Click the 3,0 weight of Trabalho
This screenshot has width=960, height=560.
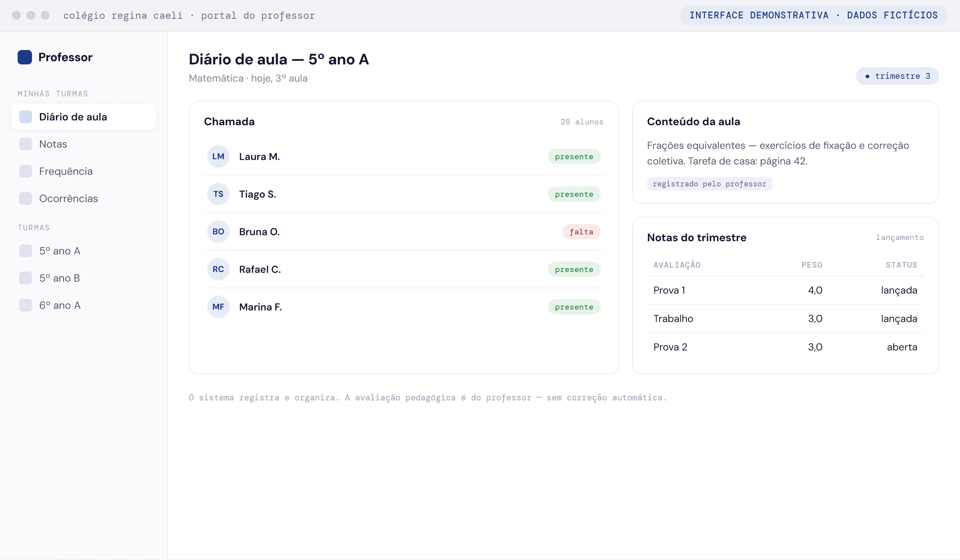tap(815, 318)
